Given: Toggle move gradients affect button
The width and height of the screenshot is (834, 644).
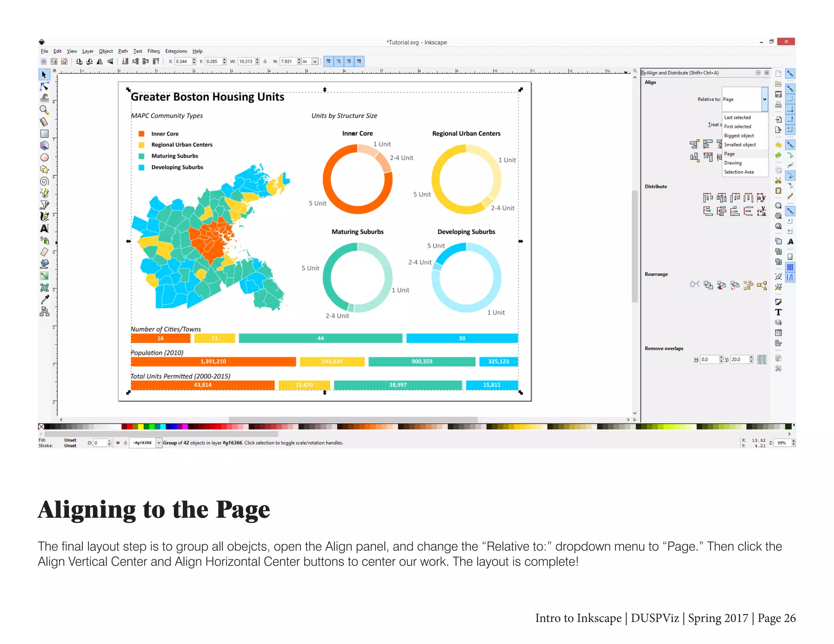Looking at the screenshot, I should [x=349, y=61].
